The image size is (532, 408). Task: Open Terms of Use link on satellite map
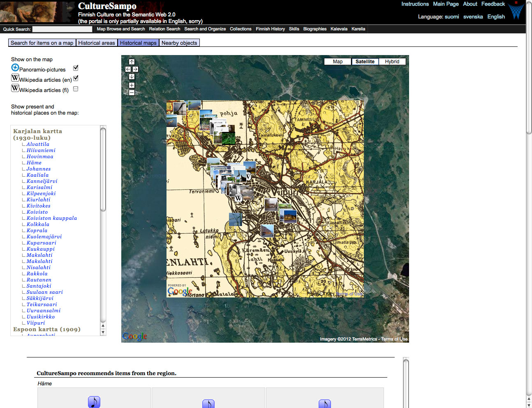click(394, 339)
